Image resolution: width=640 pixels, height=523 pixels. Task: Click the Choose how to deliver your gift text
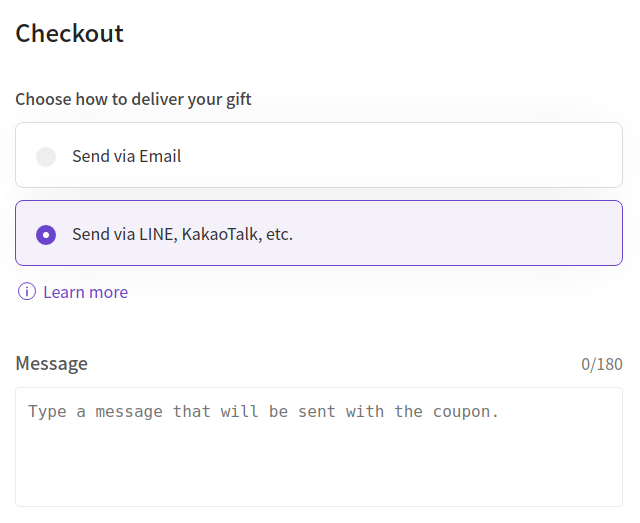coord(133,99)
